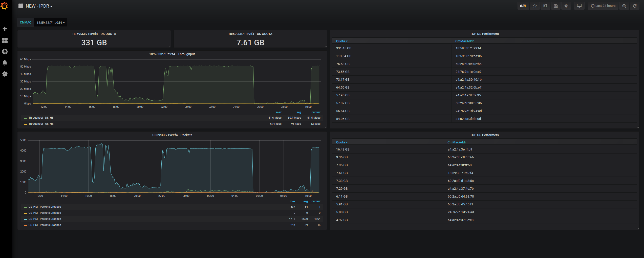Open dashboard settings gear in top toolbar
This screenshot has width=644, height=258.
(x=566, y=6)
